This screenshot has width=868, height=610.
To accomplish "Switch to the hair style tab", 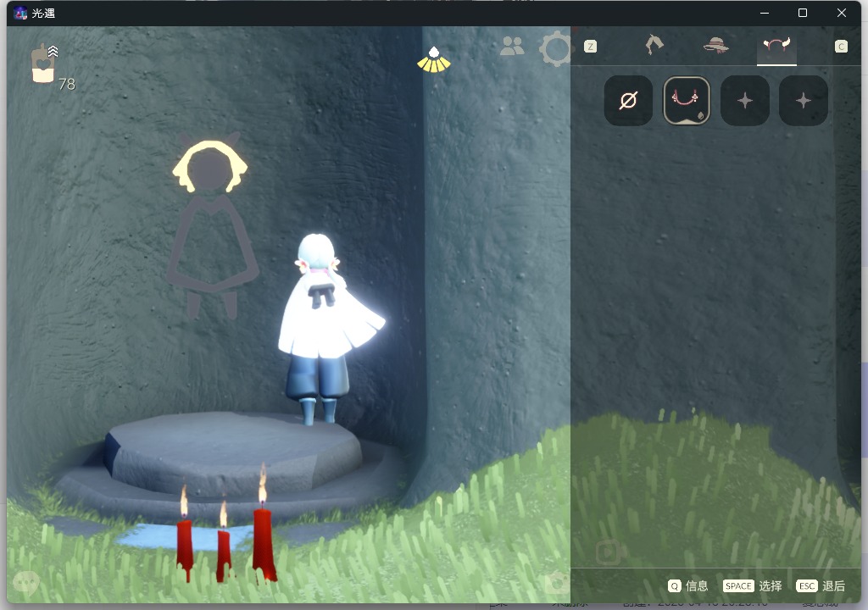I will (654, 45).
